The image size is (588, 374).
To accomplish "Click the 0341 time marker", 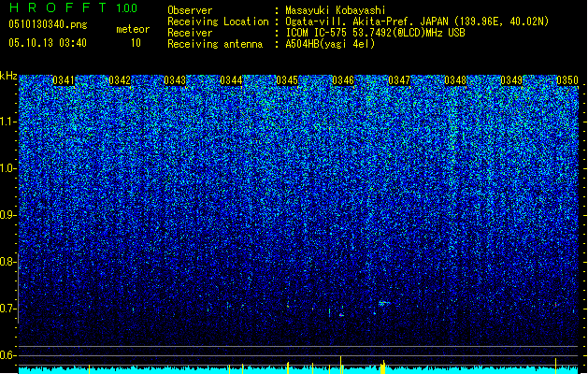I will tap(64, 80).
